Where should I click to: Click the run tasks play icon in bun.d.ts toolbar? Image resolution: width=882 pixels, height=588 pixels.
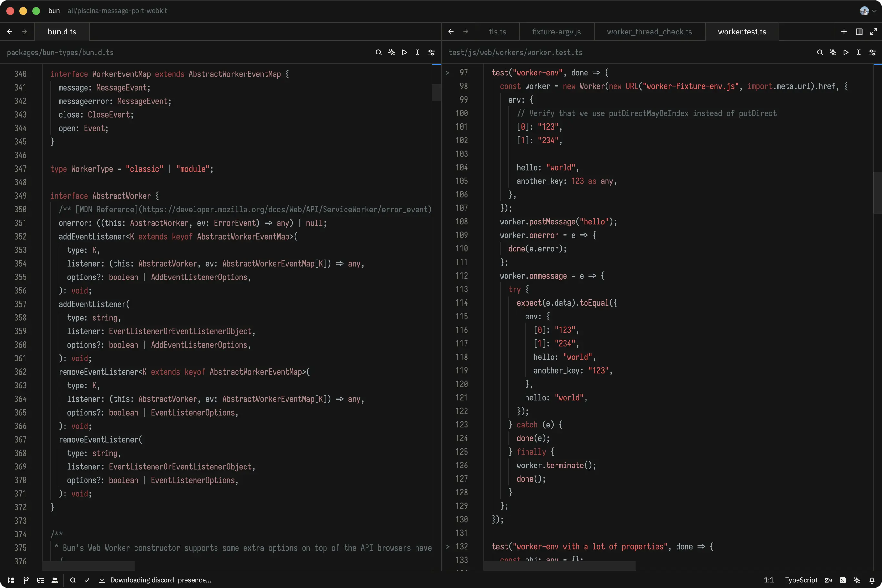(405, 52)
